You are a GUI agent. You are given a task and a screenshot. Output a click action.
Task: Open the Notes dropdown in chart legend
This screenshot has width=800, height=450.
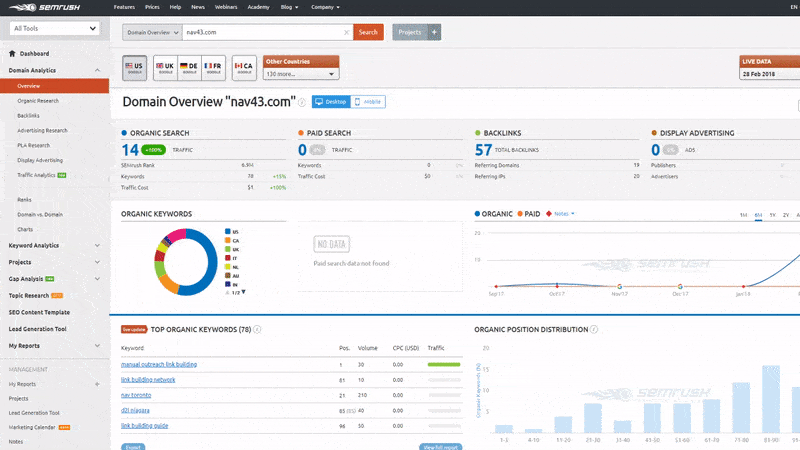pyautogui.click(x=561, y=214)
